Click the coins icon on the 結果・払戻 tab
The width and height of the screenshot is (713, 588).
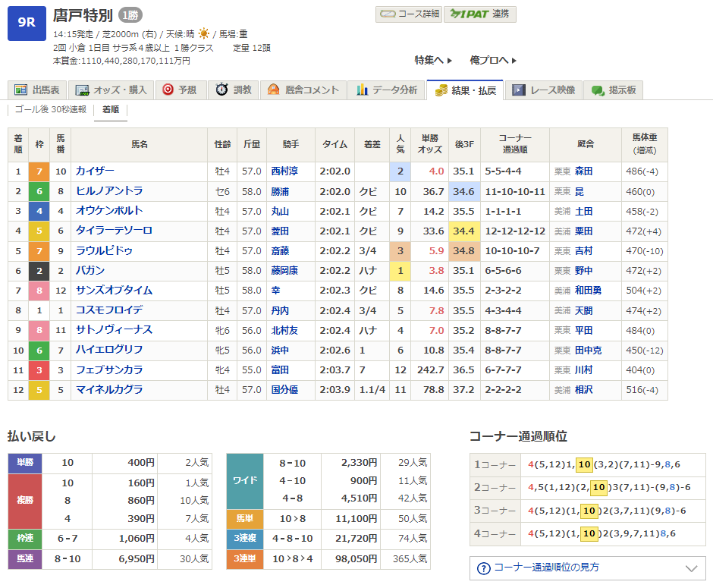click(441, 90)
